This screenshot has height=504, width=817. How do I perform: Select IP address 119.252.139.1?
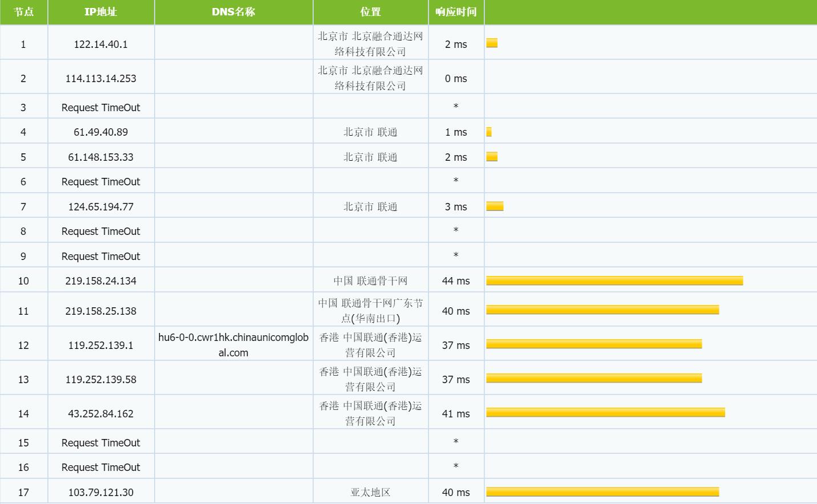[101, 346]
